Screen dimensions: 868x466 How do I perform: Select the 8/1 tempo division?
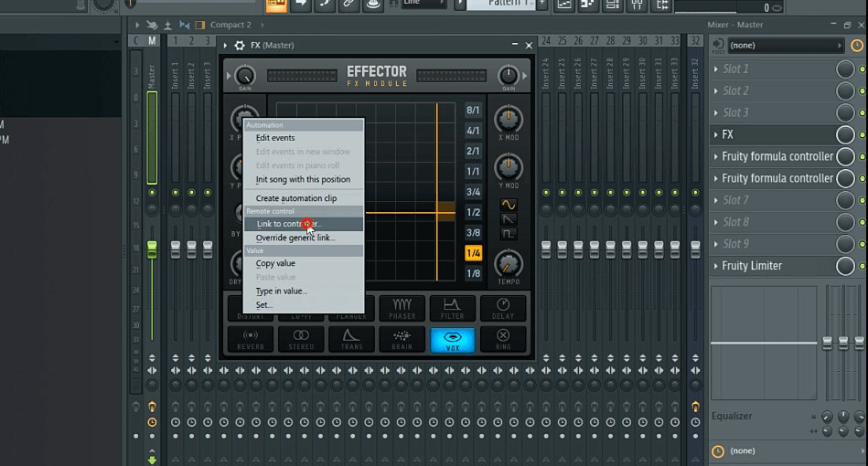(473, 110)
